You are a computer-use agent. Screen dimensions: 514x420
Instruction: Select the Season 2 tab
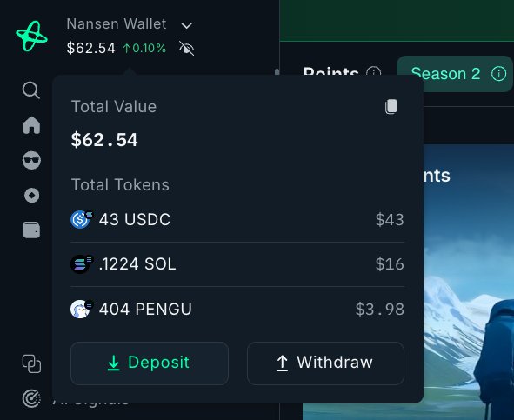(x=454, y=73)
